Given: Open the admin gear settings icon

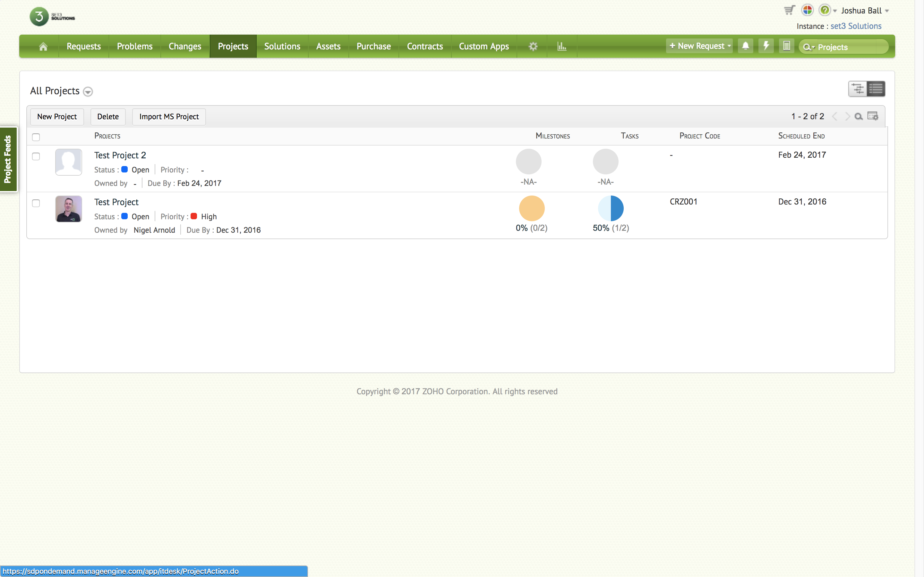Looking at the screenshot, I should (x=533, y=46).
